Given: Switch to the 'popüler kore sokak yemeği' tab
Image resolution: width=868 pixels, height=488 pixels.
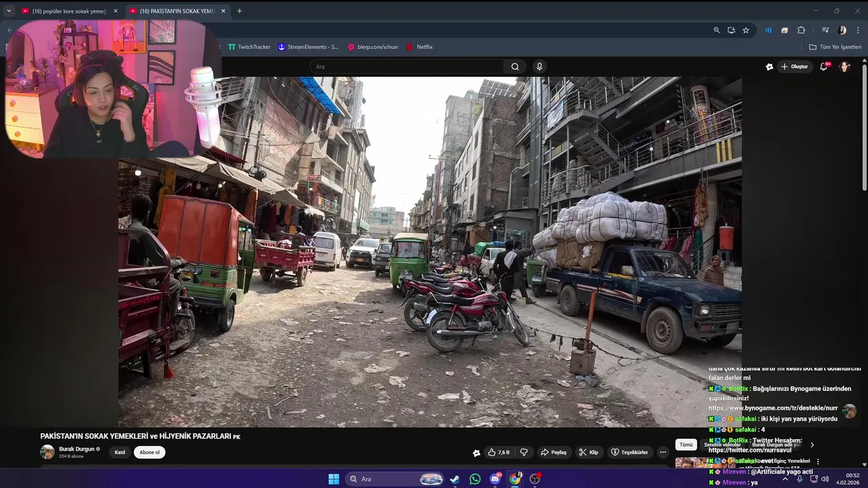Looking at the screenshot, I should point(69,11).
